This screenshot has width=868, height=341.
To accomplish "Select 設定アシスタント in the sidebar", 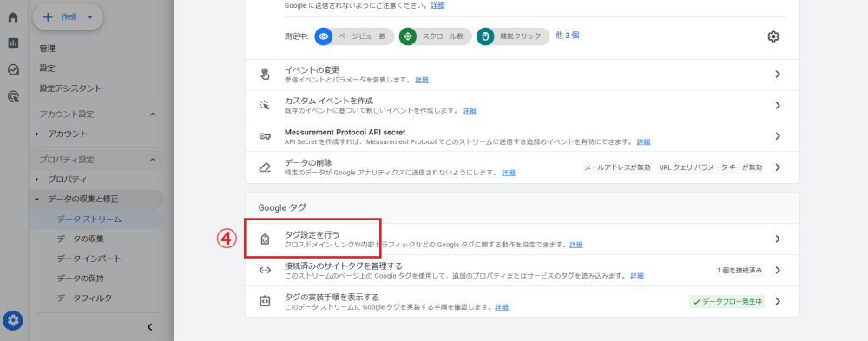I will pyautogui.click(x=71, y=89).
